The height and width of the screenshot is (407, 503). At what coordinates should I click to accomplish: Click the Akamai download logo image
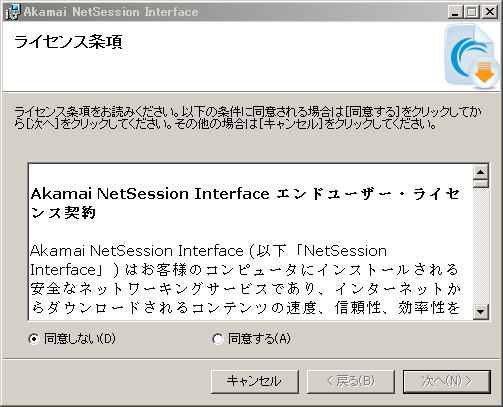[471, 57]
